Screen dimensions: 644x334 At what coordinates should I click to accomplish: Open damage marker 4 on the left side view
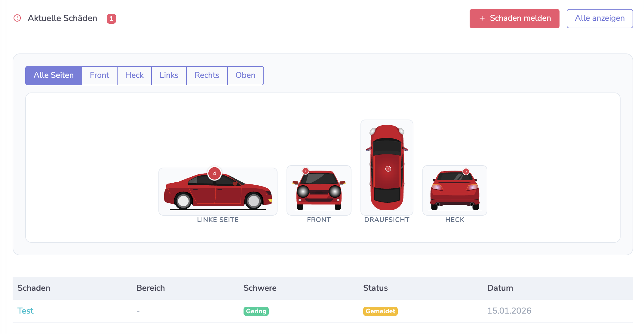[x=214, y=173]
